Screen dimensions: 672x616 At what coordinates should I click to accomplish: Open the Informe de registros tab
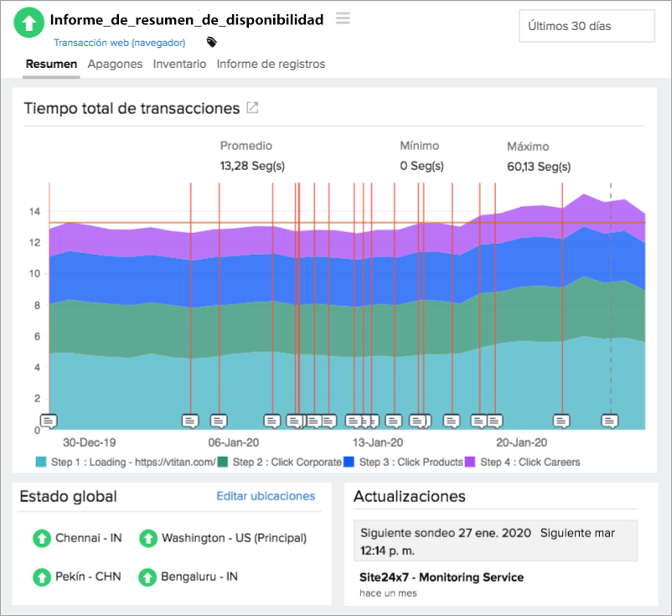271,64
